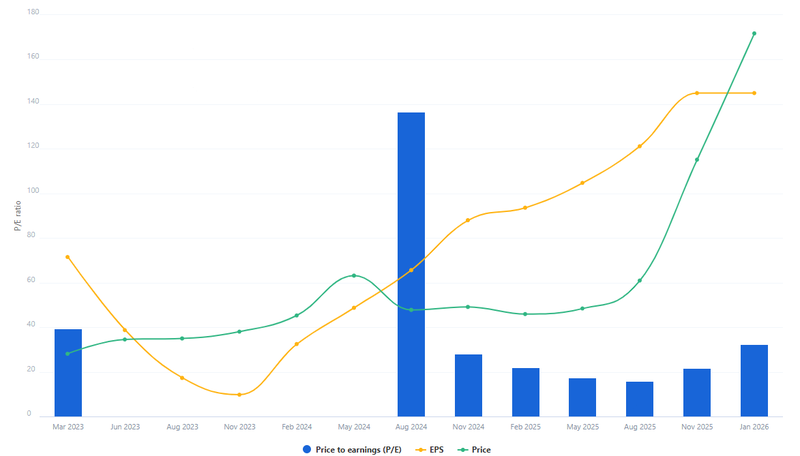The width and height of the screenshot is (800, 456).
Task: Select the green Price point at Nov 2025
Action: tap(697, 159)
